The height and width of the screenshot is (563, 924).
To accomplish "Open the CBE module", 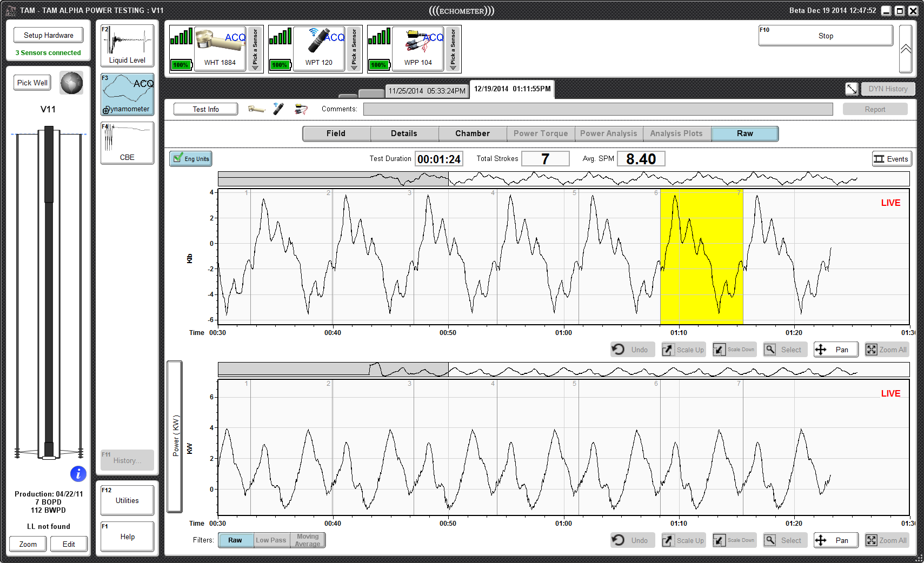I will pos(127,143).
